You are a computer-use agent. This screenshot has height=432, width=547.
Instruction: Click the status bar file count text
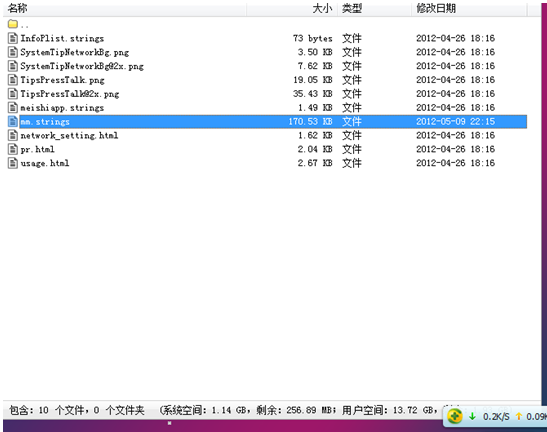click(77, 410)
